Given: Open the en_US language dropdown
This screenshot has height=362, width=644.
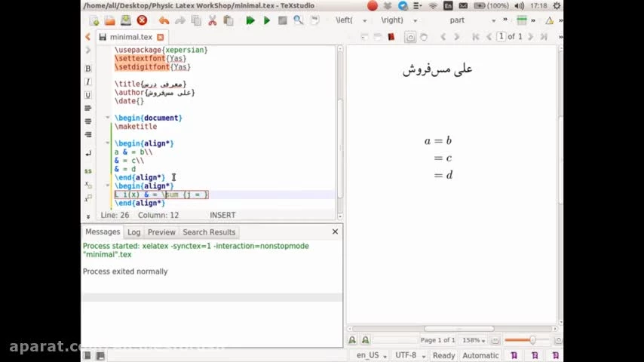Looking at the screenshot, I should coord(372,355).
